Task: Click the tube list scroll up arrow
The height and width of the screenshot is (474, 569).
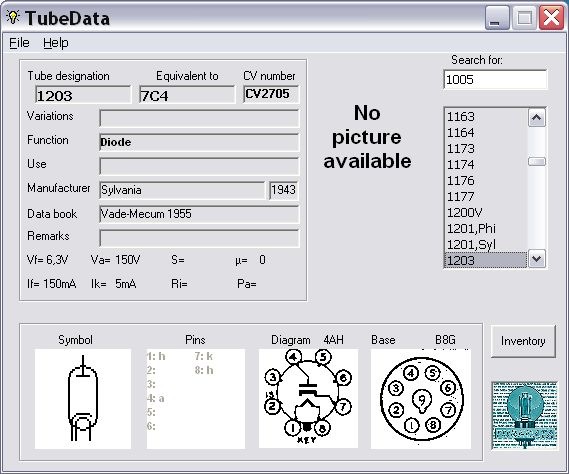Action: (537, 118)
